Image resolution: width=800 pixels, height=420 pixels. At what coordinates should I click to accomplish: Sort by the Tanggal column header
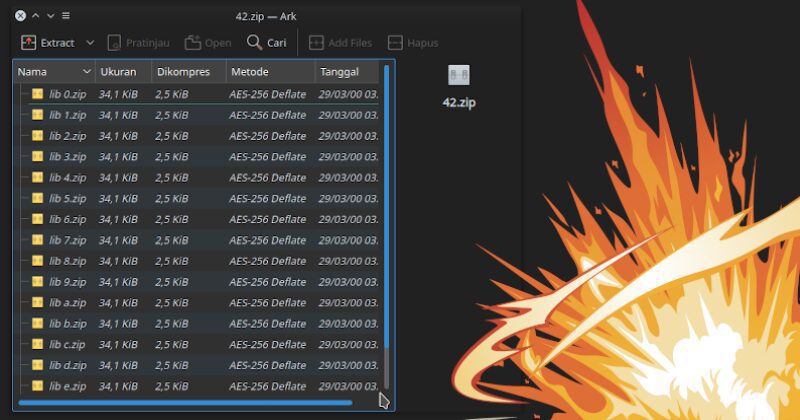347,72
